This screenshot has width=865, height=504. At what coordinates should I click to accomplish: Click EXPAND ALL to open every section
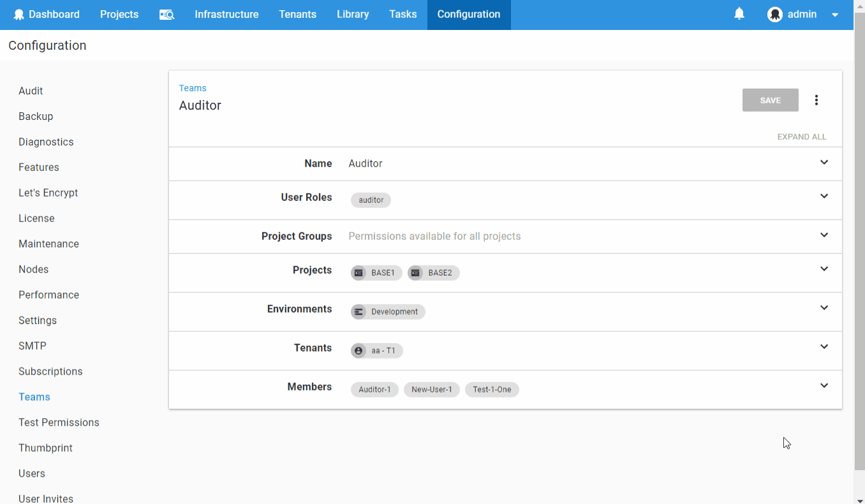point(801,137)
